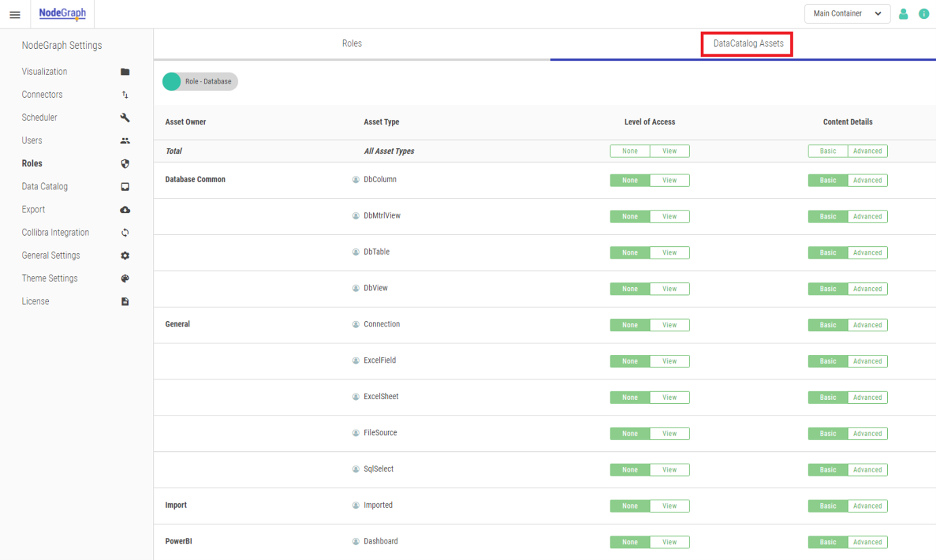The width and height of the screenshot is (936, 560).
Task: Open Scheduler settings in sidebar
Action: [39, 118]
